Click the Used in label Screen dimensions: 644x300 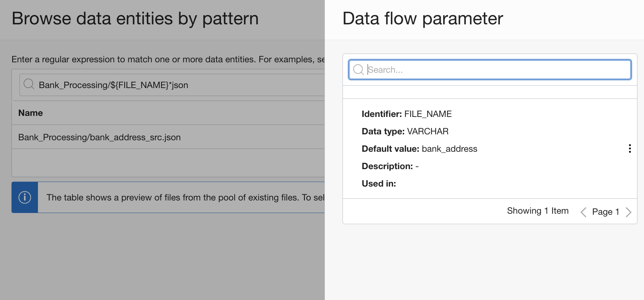click(x=379, y=183)
